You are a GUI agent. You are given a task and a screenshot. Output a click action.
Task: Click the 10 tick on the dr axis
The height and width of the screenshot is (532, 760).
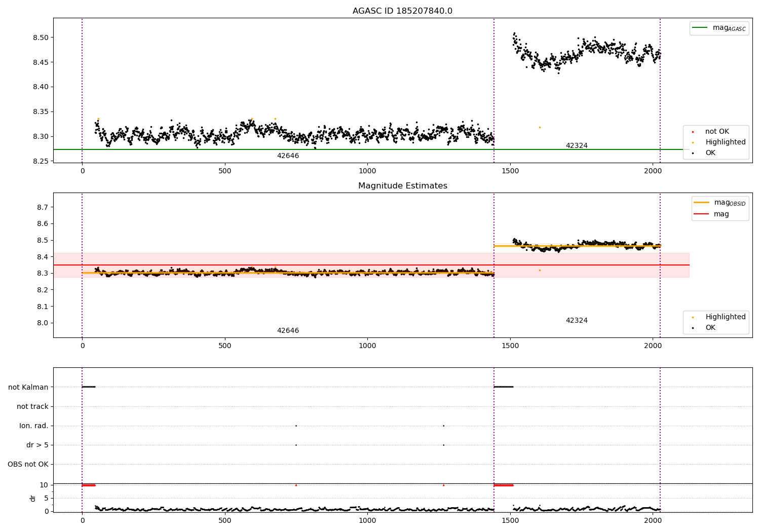point(44,485)
